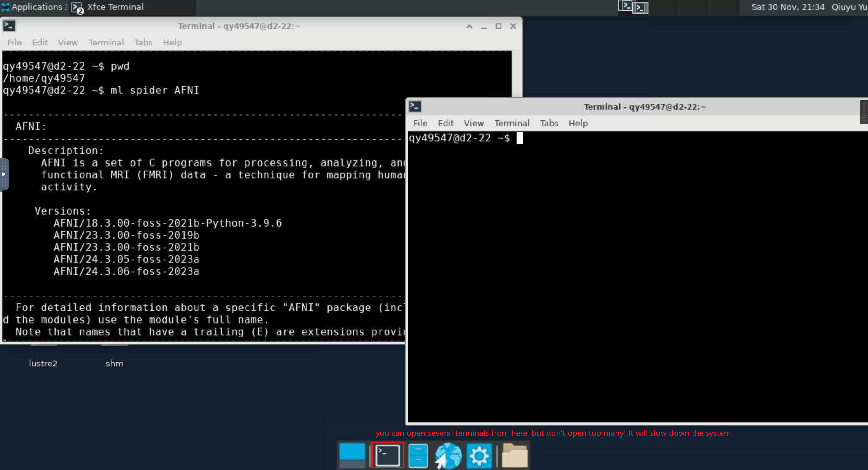Open the Qiuyu Yu user menu
The width and height of the screenshot is (868, 470).
849,7
